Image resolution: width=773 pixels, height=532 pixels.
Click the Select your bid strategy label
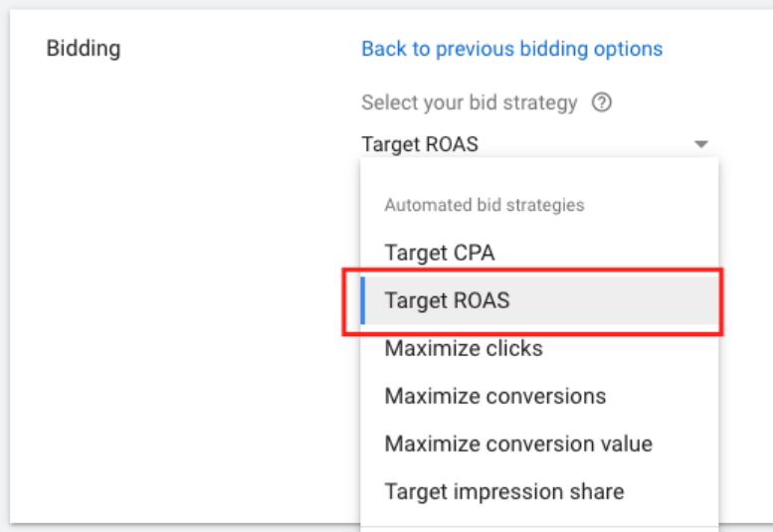coord(469,102)
